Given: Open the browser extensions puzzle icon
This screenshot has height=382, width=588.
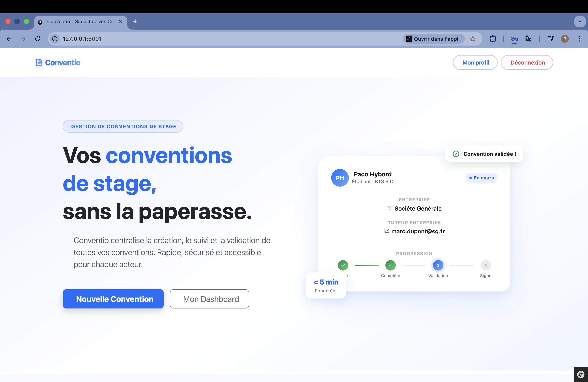Looking at the screenshot, I should (493, 39).
